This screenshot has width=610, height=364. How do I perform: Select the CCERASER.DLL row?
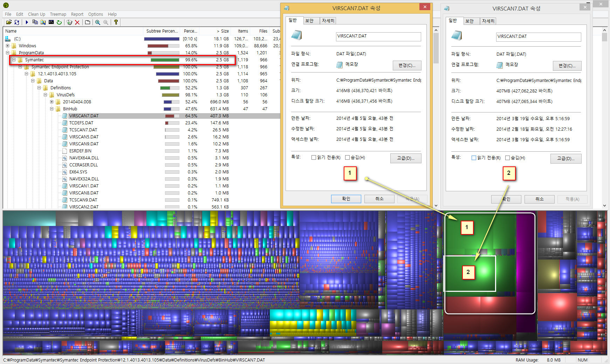pyautogui.click(x=142, y=165)
